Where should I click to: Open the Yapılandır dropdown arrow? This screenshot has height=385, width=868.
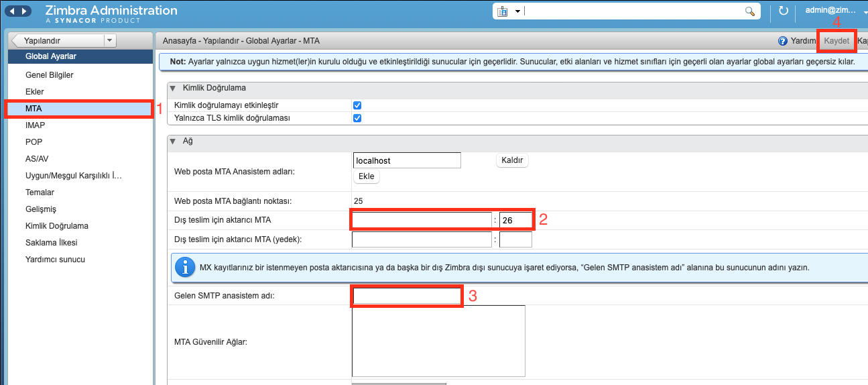point(111,40)
